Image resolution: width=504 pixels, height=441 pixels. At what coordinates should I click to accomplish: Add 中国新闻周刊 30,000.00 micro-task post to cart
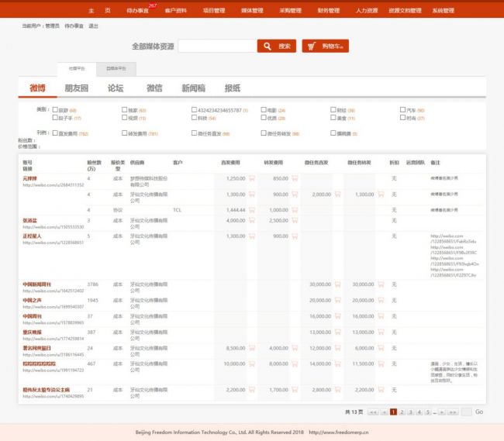pyautogui.click(x=337, y=284)
